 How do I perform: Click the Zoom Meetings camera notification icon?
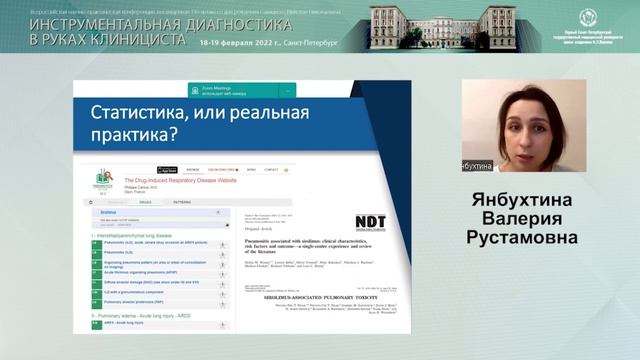195,91
